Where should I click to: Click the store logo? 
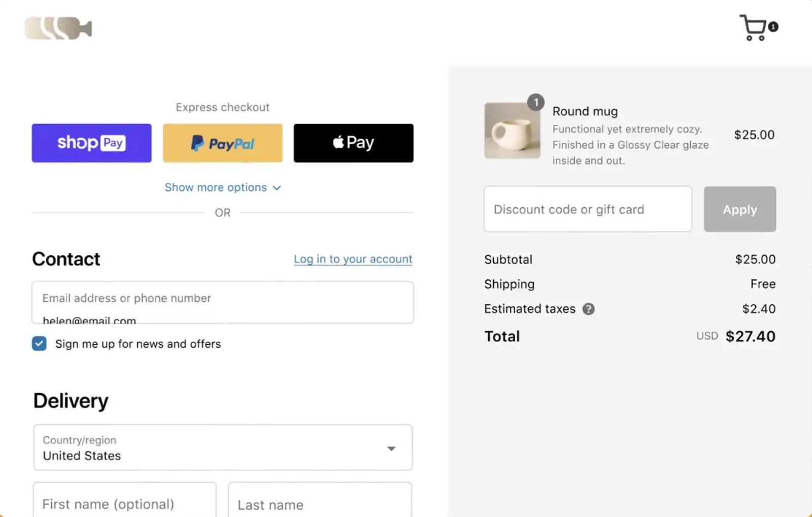pos(58,28)
